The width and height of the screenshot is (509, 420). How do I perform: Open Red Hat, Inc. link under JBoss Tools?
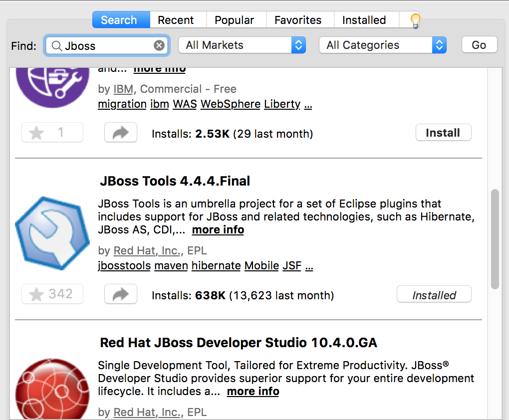pos(148,250)
